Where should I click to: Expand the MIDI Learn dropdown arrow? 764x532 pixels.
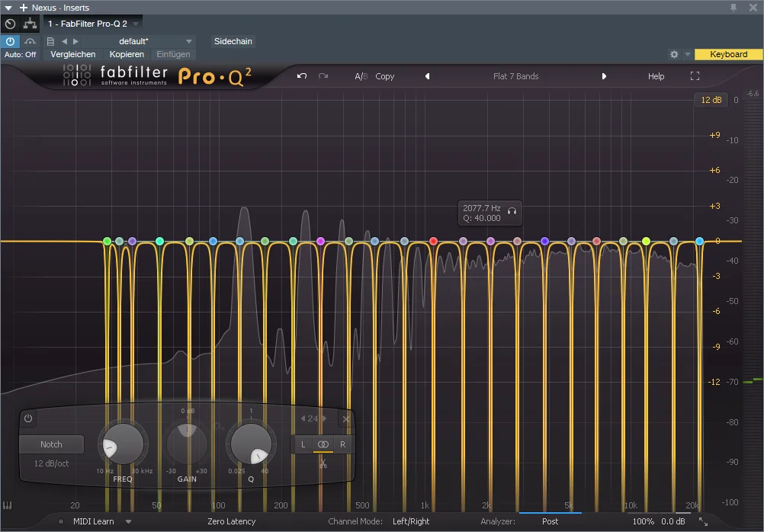click(128, 521)
